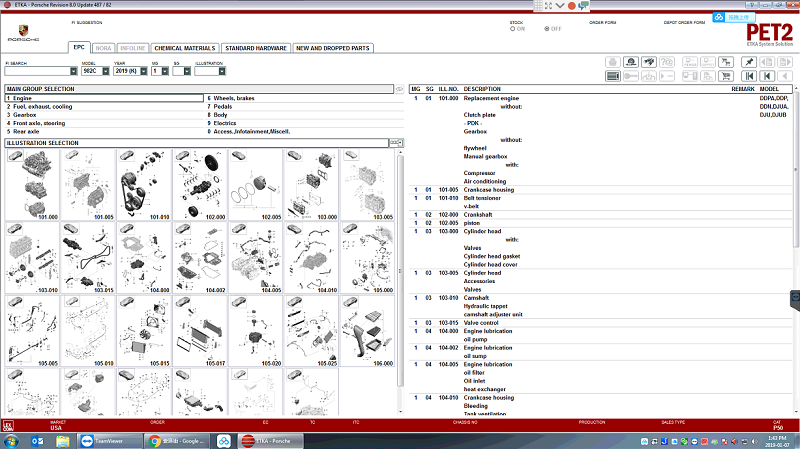The width and height of the screenshot is (800, 449).
Task: Click the hierarchy tree icon in the toolbar
Action: [649, 77]
